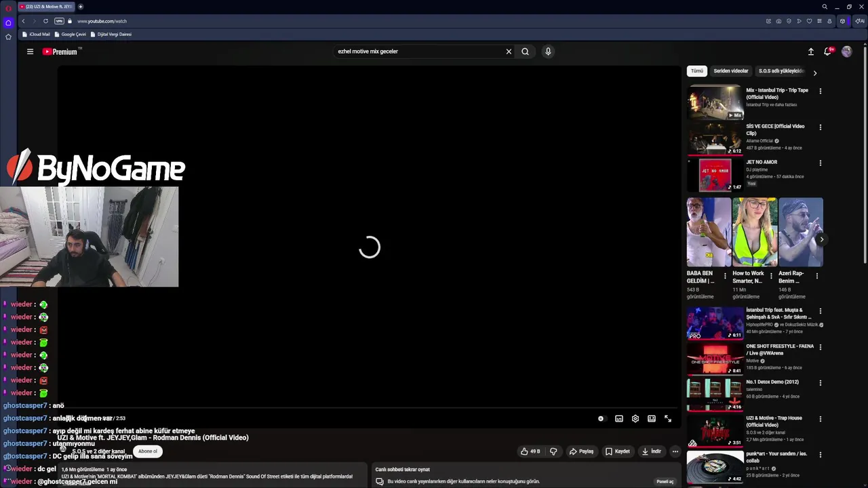
Task: Add page to bookmarks heart
Action: [809, 21]
